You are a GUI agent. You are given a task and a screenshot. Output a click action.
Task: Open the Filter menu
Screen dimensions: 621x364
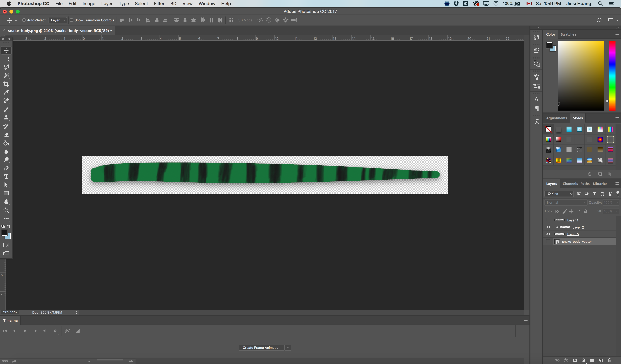(x=159, y=3)
